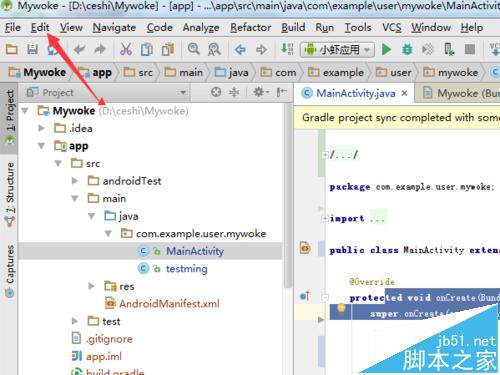500x375 pixels.
Task: Expand the androidTest folder
Action: 75,181
